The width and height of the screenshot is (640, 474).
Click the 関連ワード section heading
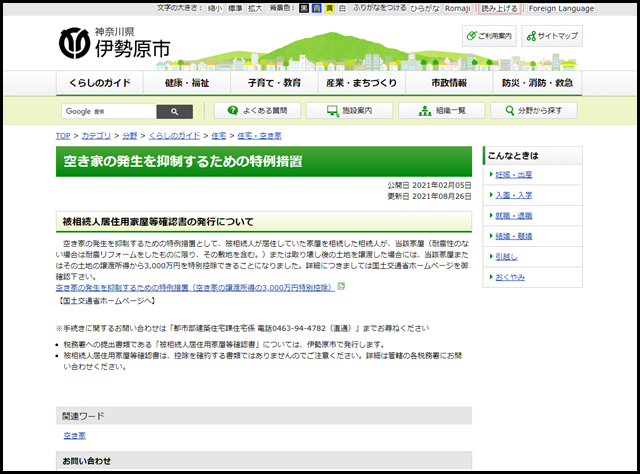[x=83, y=416]
